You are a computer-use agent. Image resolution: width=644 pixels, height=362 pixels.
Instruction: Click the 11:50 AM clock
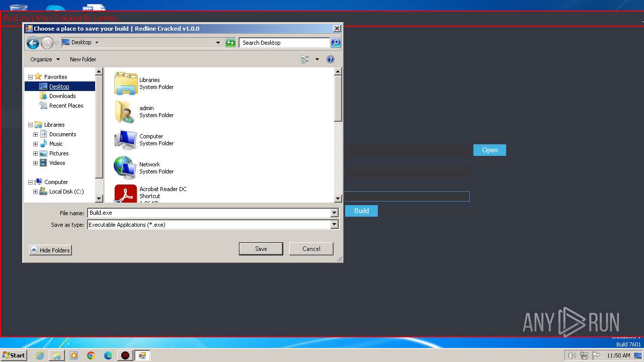[618, 355]
